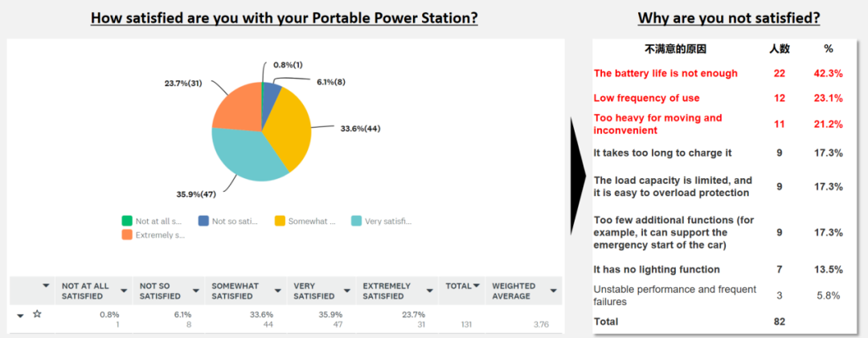Click the 23.1% value
This screenshot has height=338, width=868.
pyautogui.click(x=829, y=98)
